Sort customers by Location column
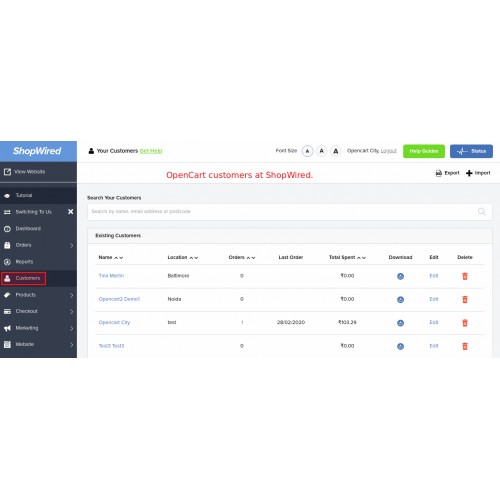This screenshot has width=500, height=500. click(183, 257)
